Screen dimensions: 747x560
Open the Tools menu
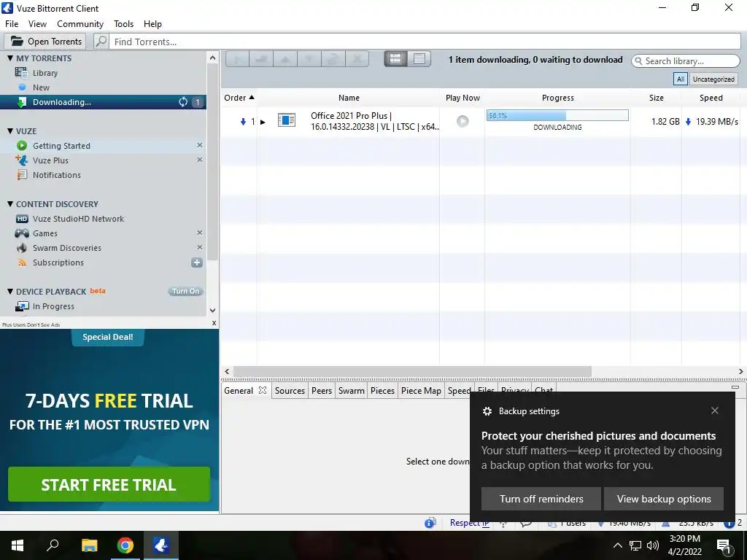[x=123, y=24]
